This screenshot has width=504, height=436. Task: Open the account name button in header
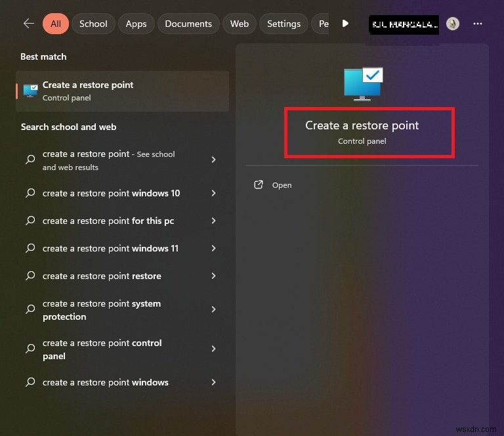tap(404, 25)
